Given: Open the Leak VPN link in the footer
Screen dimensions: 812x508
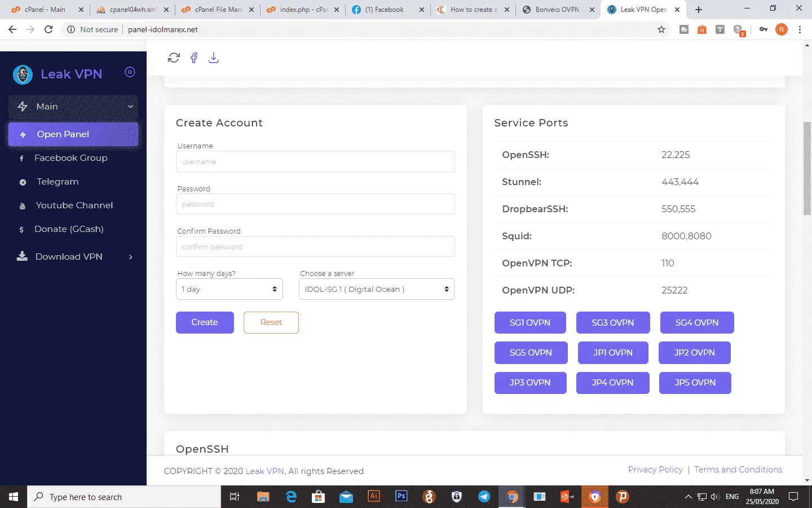Looking at the screenshot, I should coord(264,471).
